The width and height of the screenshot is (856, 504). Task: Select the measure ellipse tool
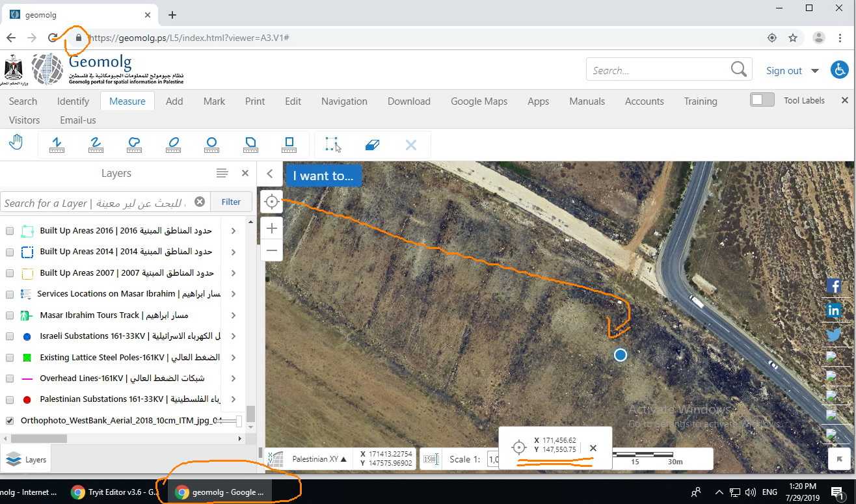[x=173, y=144]
